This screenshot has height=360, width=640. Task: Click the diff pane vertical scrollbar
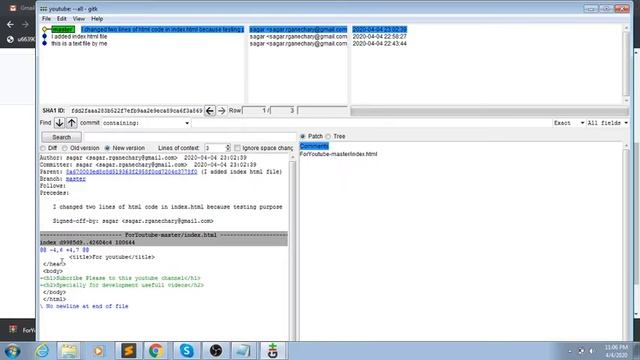[x=292, y=247]
